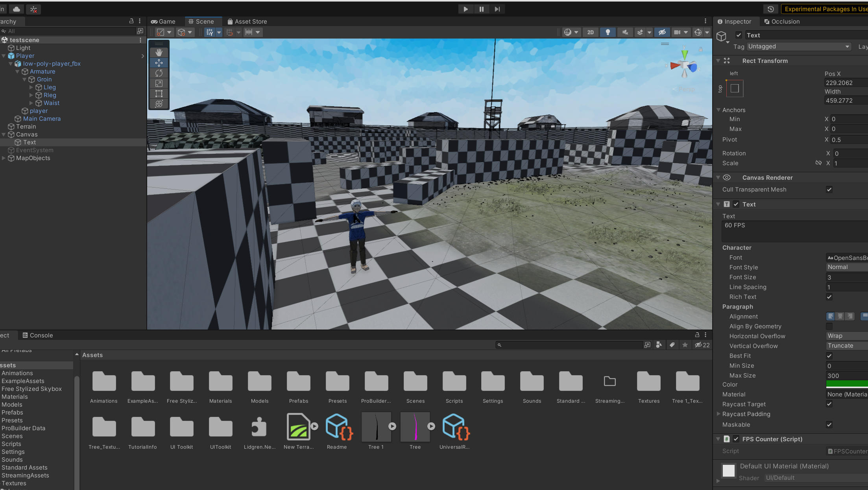Select the Scale tool

(x=159, y=83)
